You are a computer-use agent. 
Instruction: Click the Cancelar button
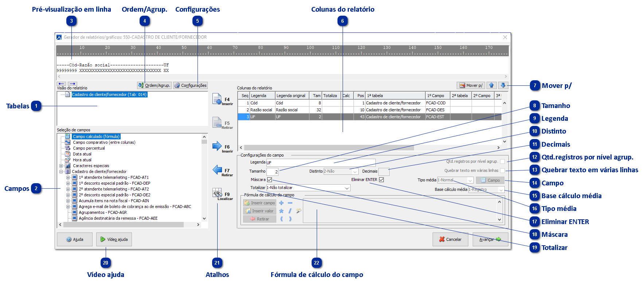[450, 239]
